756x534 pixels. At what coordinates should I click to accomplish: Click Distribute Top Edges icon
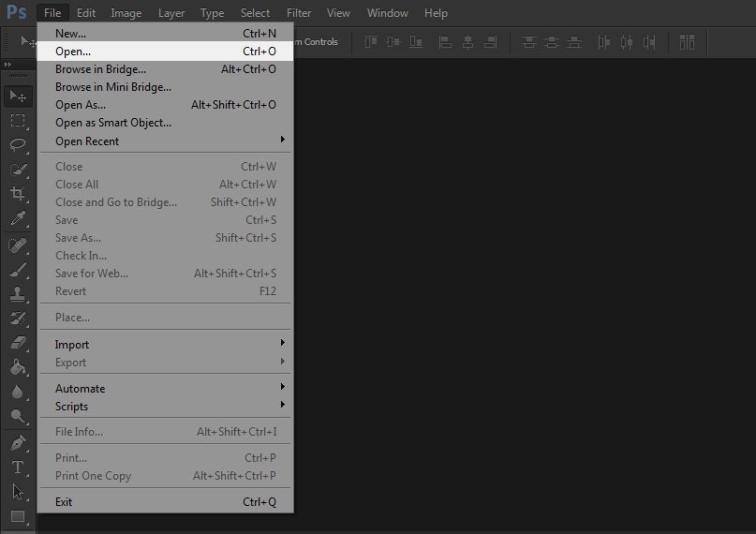(x=529, y=42)
